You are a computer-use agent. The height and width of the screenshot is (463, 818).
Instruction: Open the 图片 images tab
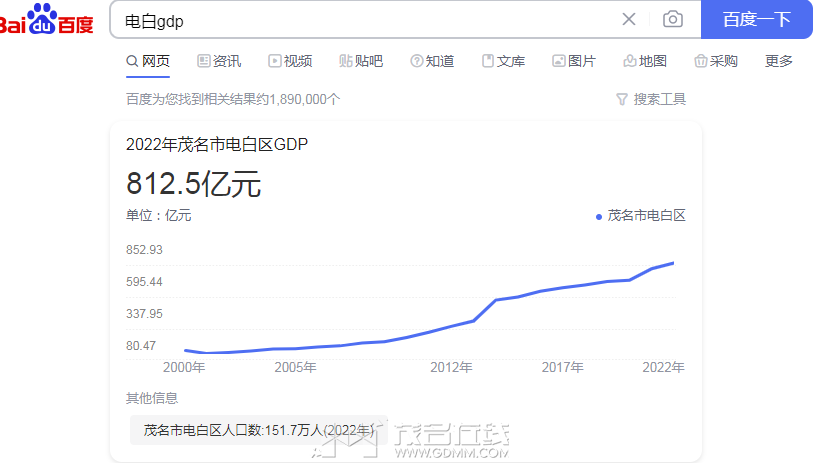tap(574, 62)
